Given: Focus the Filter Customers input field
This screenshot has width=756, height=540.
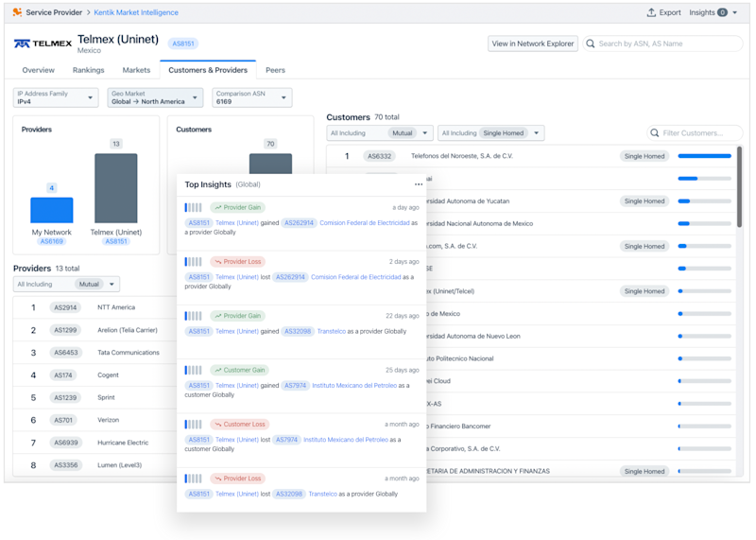Looking at the screenshot, I should point(695,132).
